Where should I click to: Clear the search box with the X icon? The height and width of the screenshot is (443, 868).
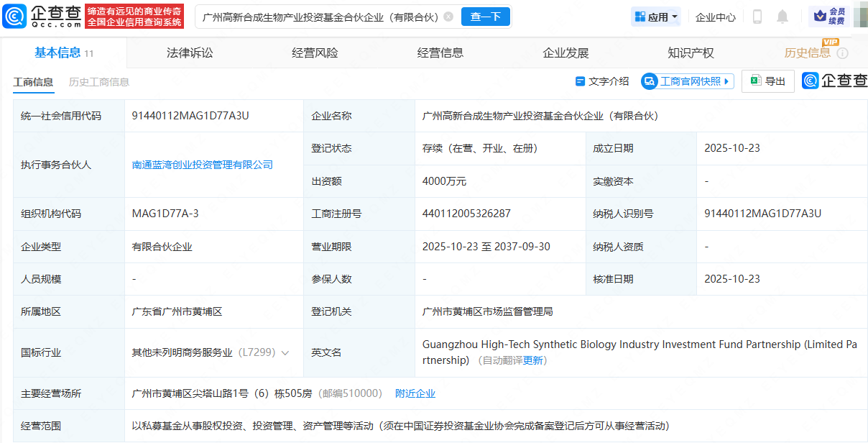(x=448, y=17)
